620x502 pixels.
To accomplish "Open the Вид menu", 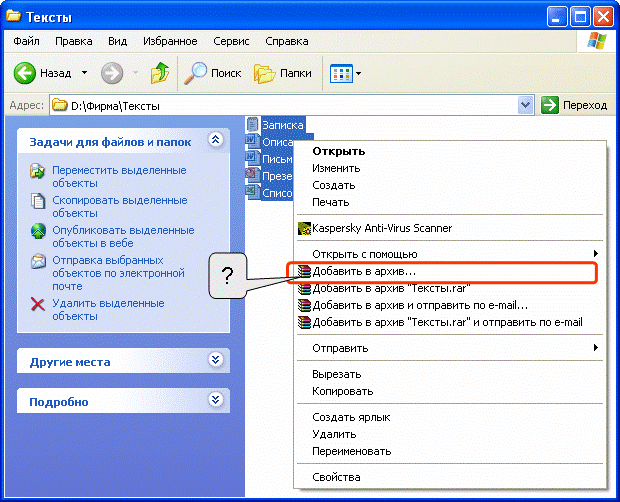I will (x=117, y=41).
